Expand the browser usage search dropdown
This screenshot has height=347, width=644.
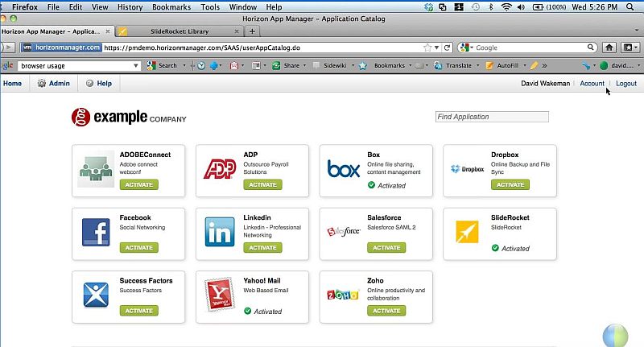point(135,66)
